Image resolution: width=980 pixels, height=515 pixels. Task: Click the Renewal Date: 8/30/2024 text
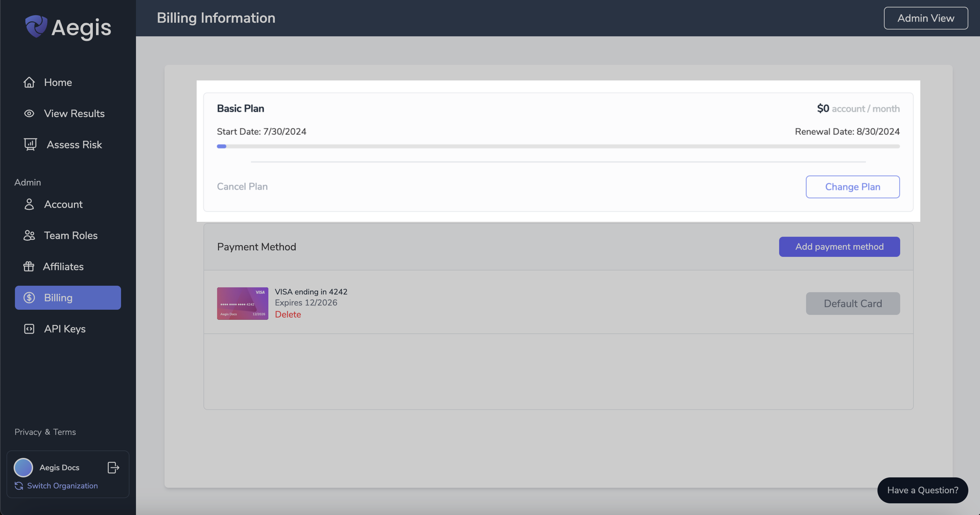[847, 132]
